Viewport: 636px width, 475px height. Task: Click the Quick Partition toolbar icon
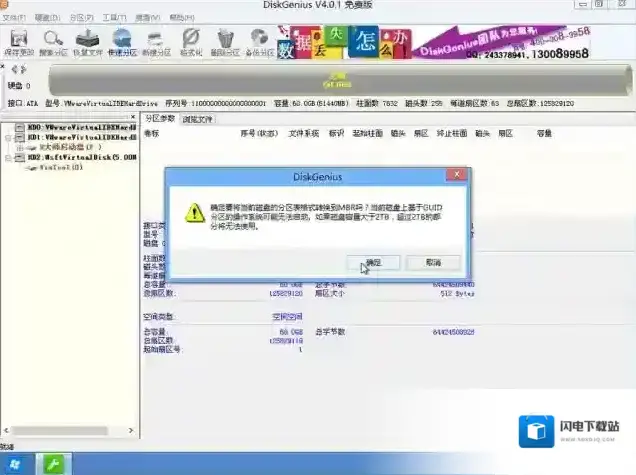pos(122,41)
